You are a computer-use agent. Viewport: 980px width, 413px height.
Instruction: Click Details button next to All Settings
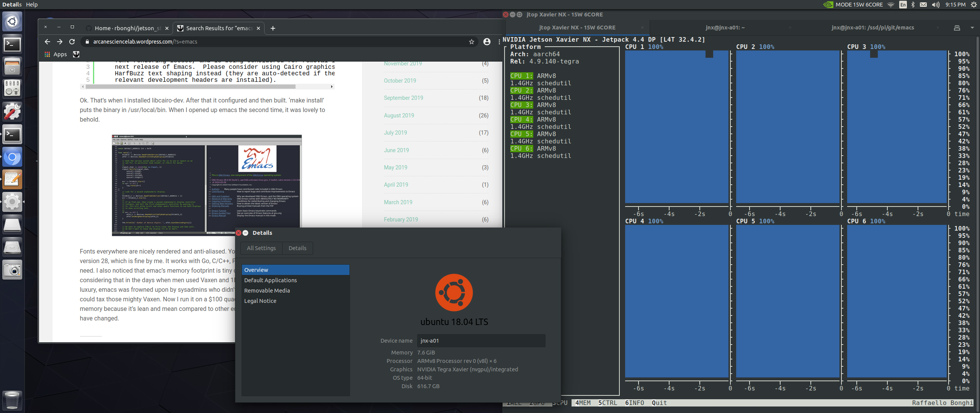tap(297, 248)
